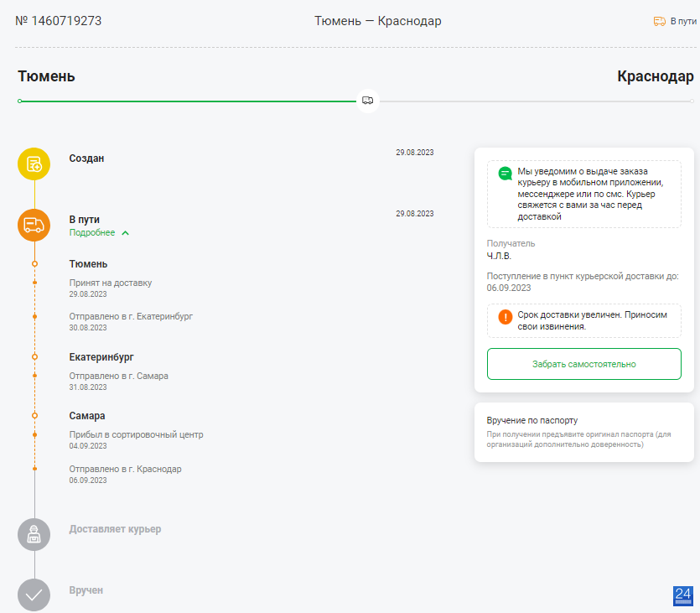Click the Тюмень start point of progress bar
The height and width of the screenshot is (613, 700).
click(19, 101)
